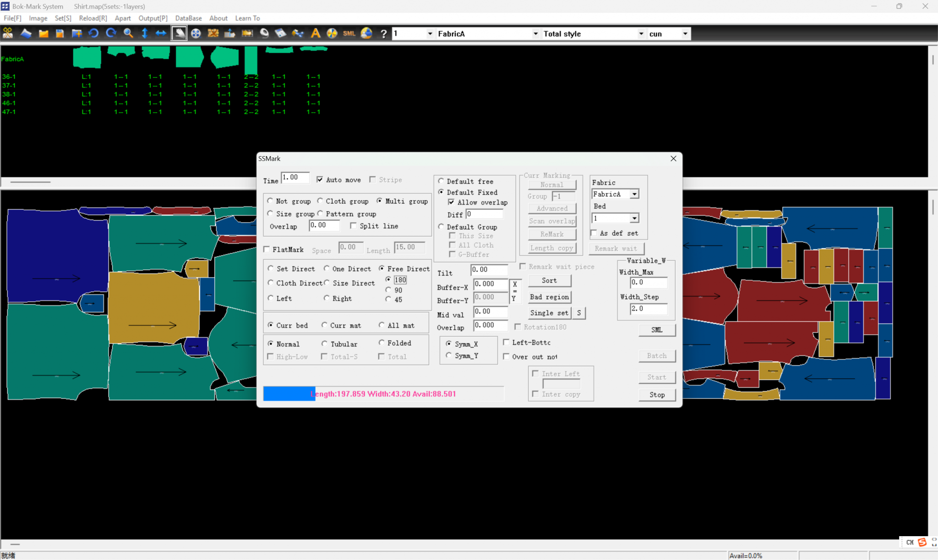Open the toolbar number 1 dropdown
Viewport: 938px width, 560px height.
click(x=430, y=34)
